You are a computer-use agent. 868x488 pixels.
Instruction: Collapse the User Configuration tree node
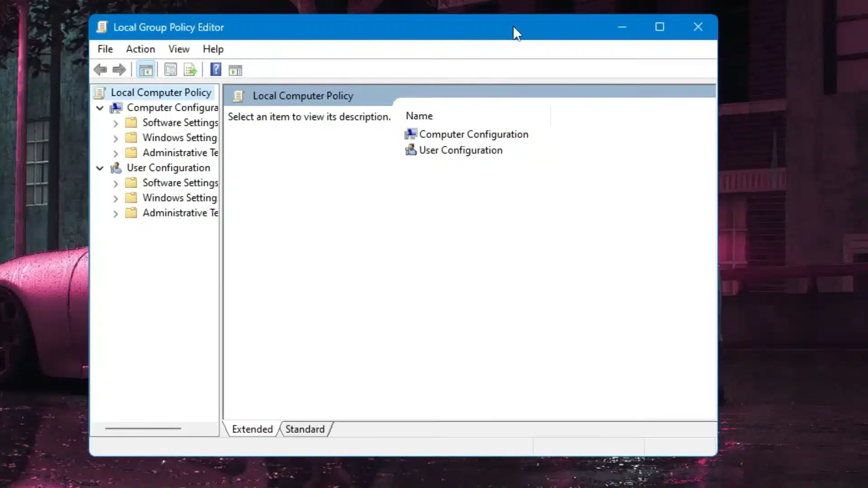(x=100, y=168)
